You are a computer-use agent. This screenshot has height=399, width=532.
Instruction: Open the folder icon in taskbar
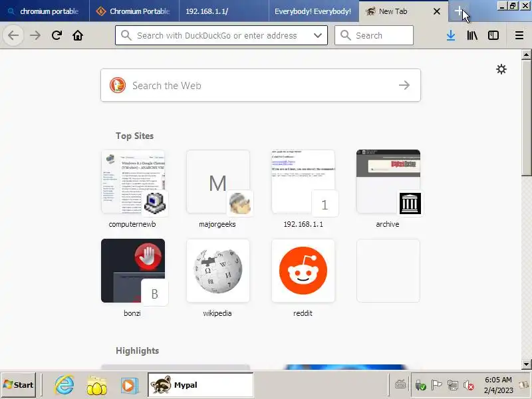[x=97, y=386]
